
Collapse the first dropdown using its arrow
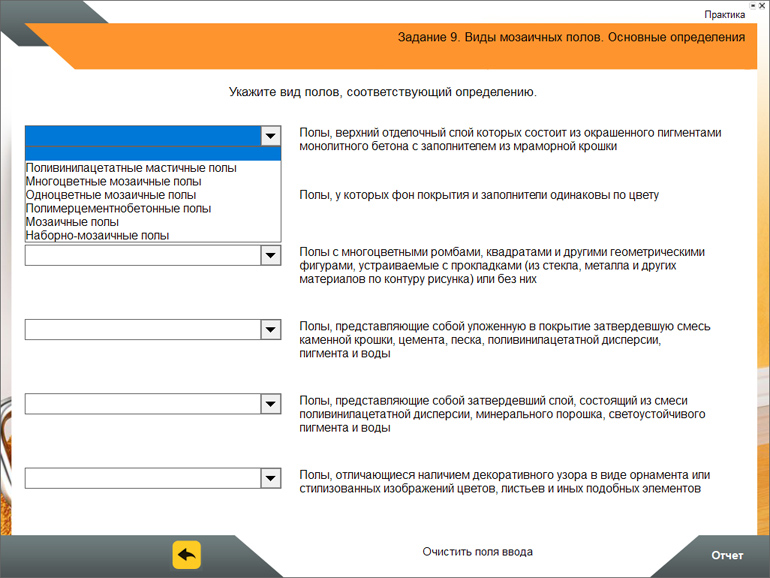click(270, 136)
